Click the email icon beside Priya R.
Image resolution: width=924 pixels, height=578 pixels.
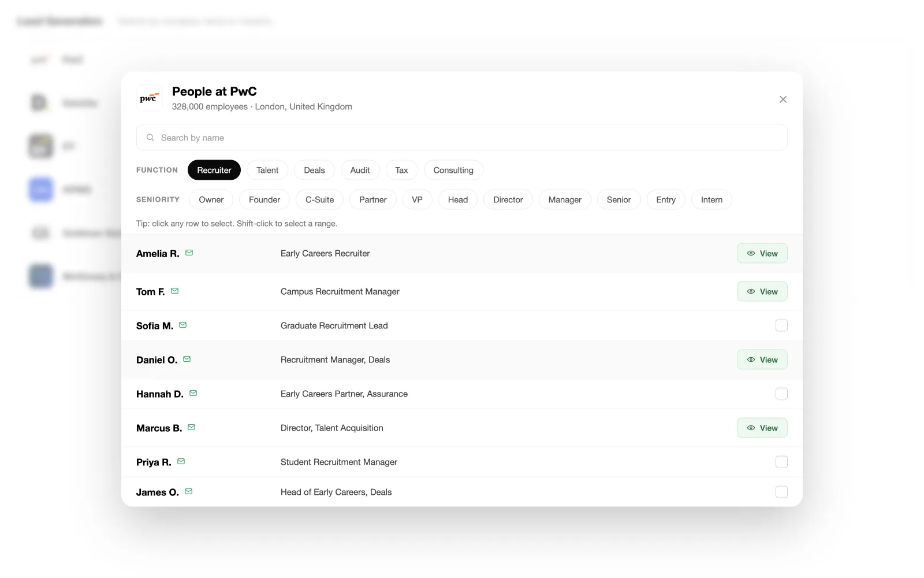(181, 461)
